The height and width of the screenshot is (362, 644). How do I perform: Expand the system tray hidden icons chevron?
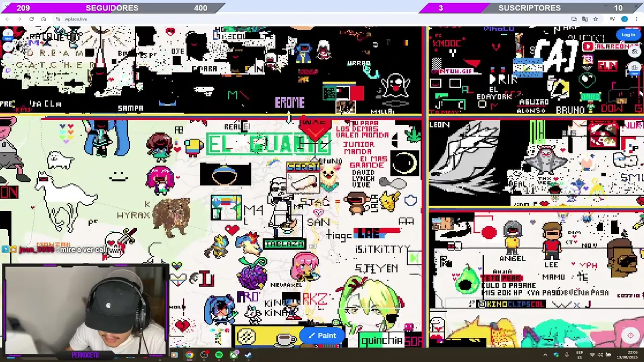pos(545,355)
